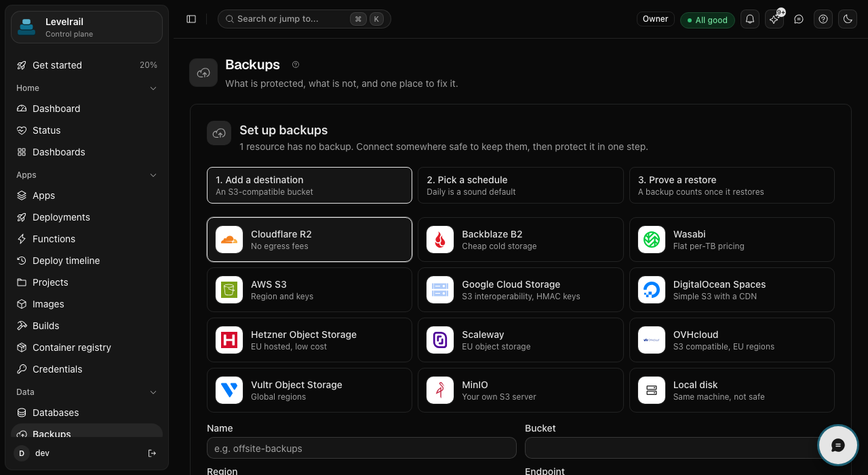
Task: Click the Search or jump to field
Action: [304, 19]
